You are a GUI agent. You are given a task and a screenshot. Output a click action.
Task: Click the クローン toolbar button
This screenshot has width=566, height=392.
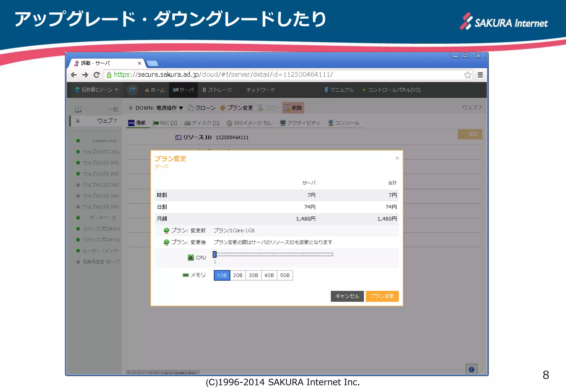tap(202, 108)
